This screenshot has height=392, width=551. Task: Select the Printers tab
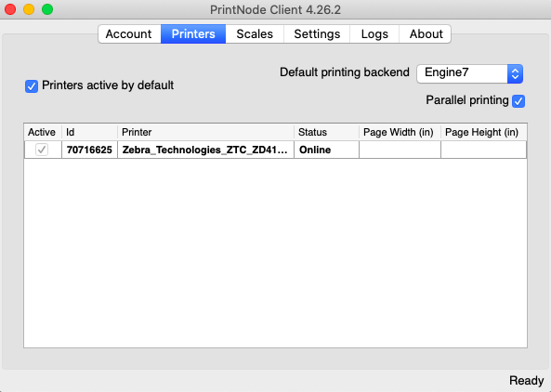[x=193, y=34]
